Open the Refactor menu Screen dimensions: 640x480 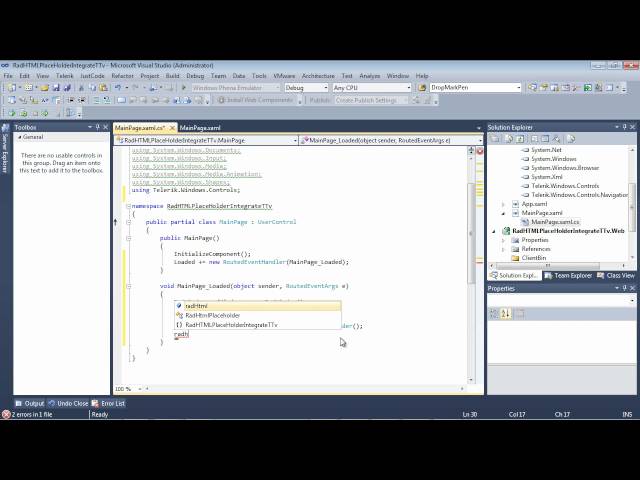pyautogui.click(x=122, y=76)
